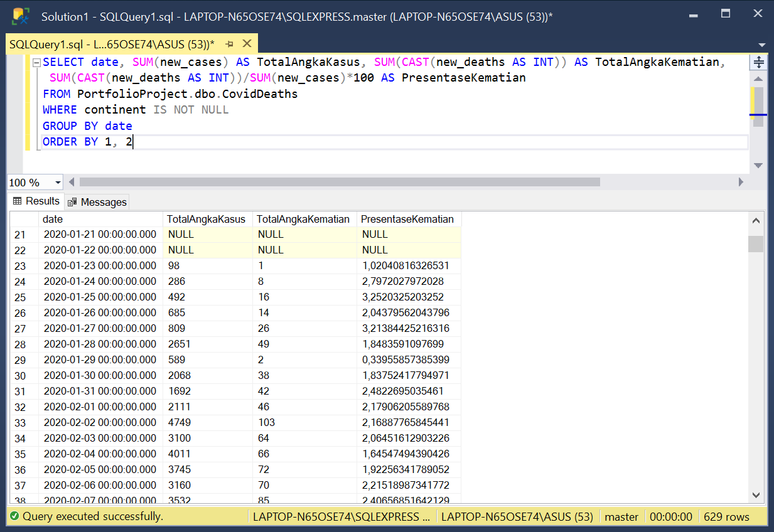Click 'Query executed successfully.' status text
Screen dimensions: 774x532
(93, 517)
